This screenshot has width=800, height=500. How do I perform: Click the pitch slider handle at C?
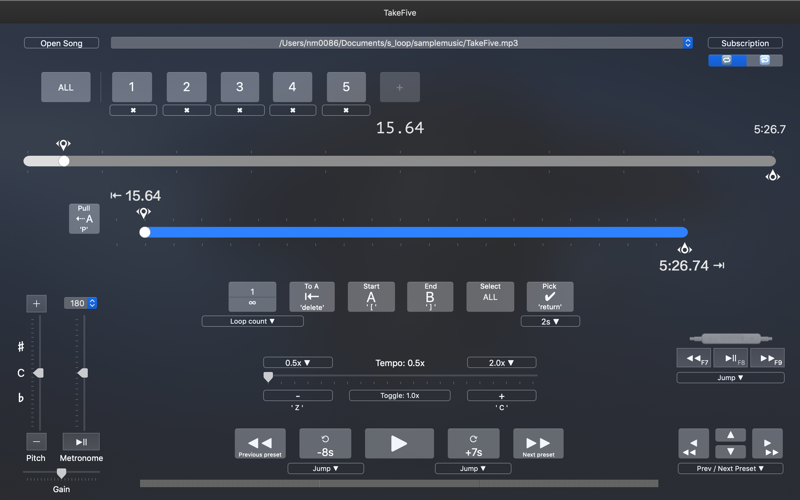click(x=39, y=373)
